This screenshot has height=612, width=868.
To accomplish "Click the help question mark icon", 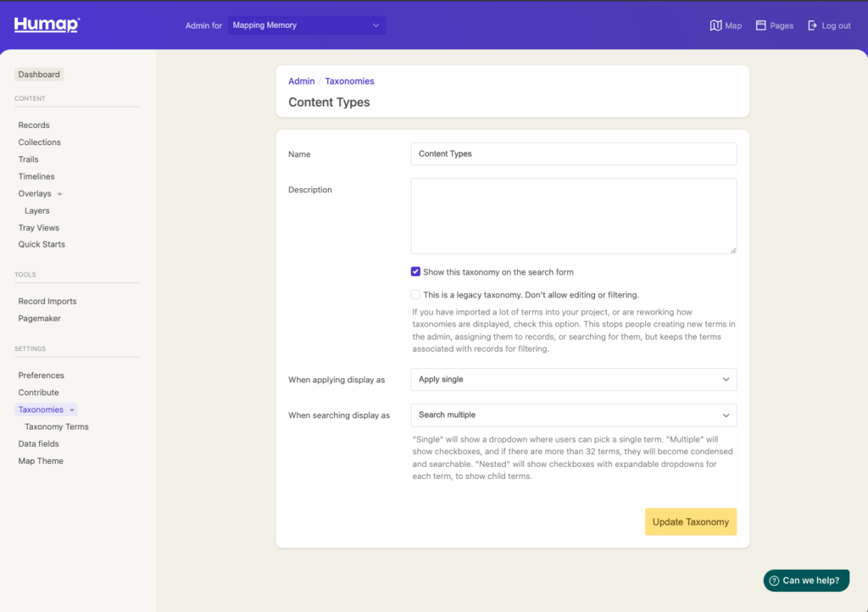I will (x=774, y=581).
